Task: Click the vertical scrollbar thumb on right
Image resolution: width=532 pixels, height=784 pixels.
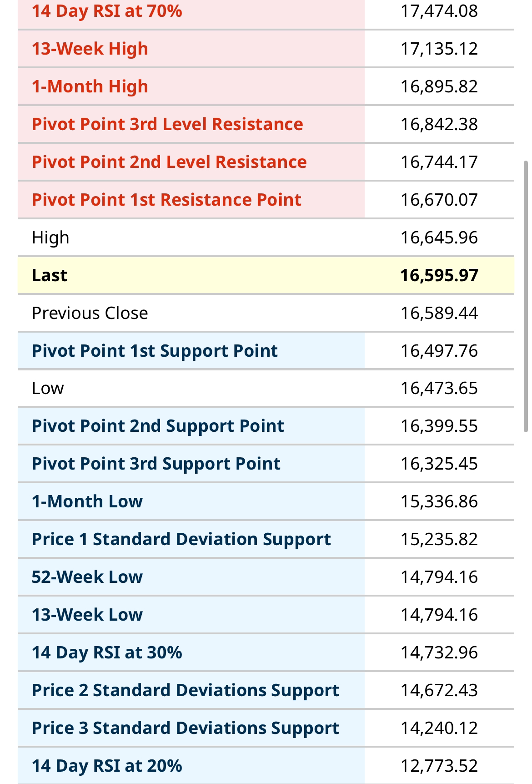Action: 526,296
